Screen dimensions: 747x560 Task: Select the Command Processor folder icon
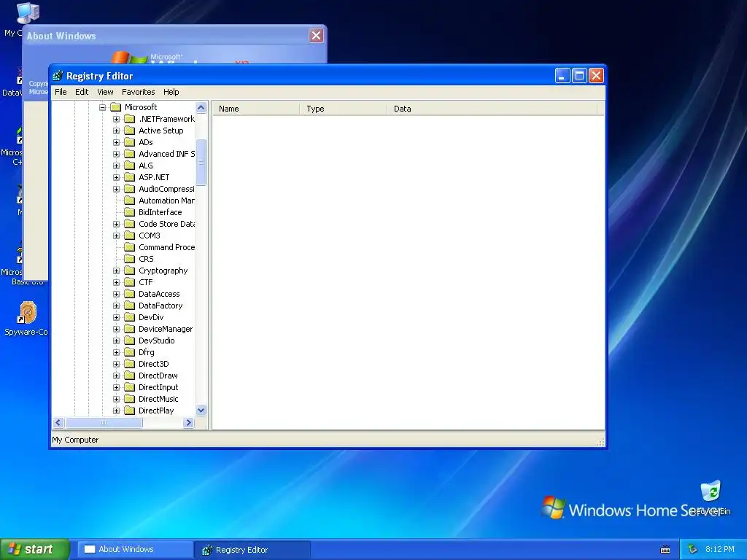130,247
